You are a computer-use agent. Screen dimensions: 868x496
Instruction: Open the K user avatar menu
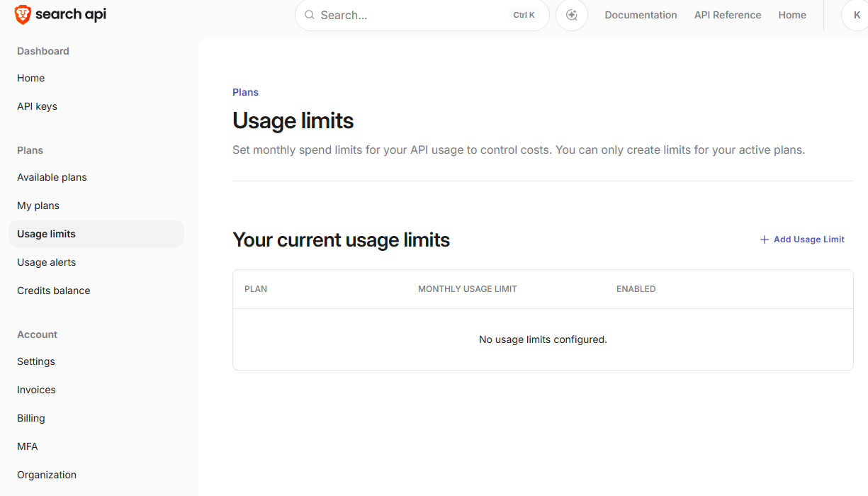855,15
